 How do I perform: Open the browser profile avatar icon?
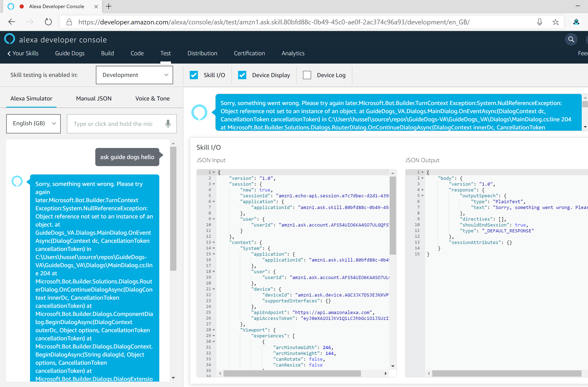[576, 22]
